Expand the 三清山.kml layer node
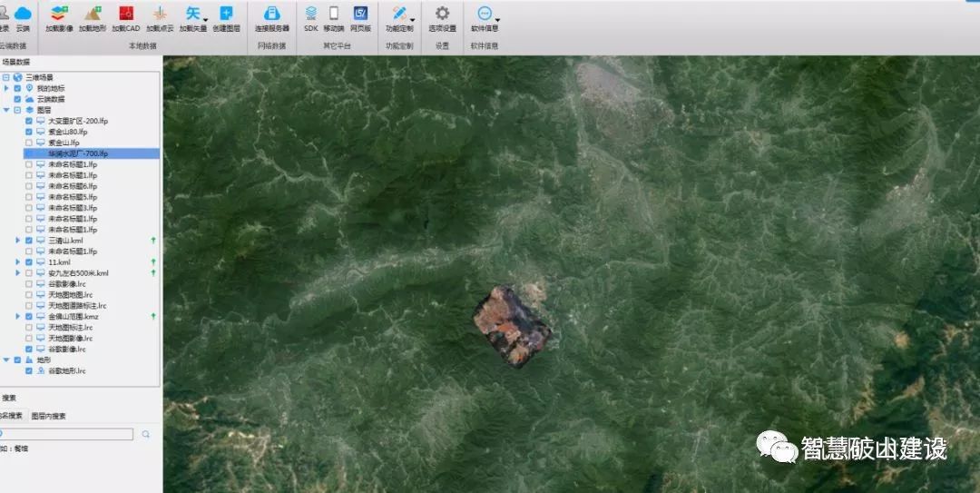 pos(17,241)
